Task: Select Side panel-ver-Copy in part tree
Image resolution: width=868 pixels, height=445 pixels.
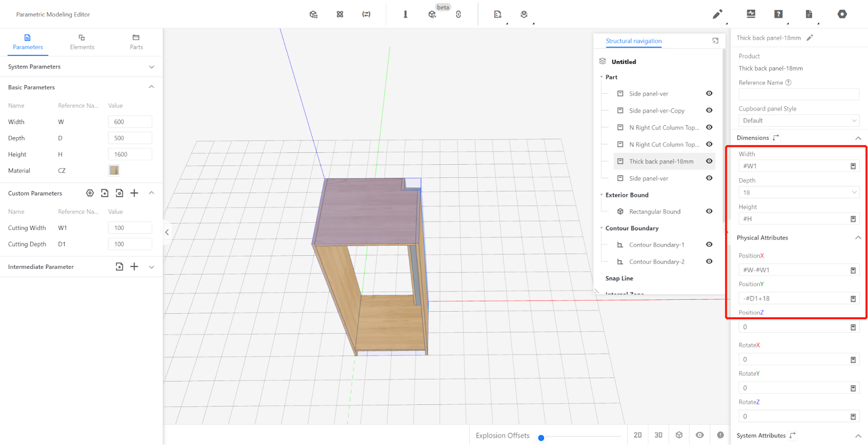Action: coord(656,111)
